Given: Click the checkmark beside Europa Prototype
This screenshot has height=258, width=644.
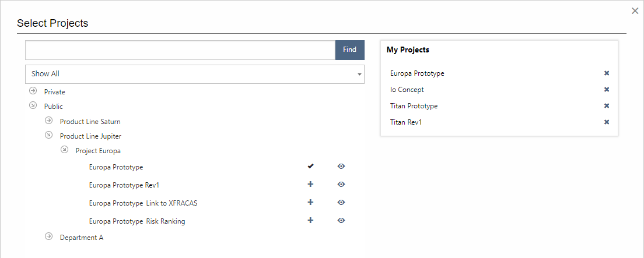Looking at the screenshot, I should click(310, 167).
